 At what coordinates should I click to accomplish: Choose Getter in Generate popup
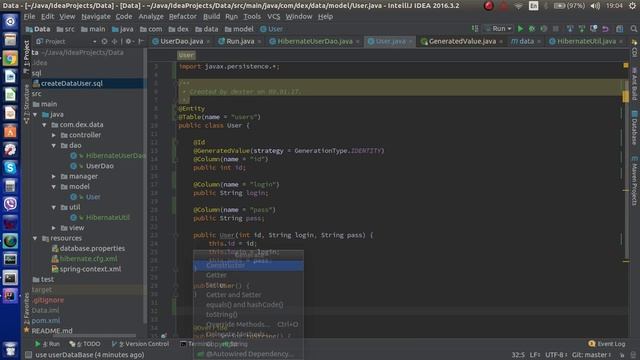pos(248,276)
